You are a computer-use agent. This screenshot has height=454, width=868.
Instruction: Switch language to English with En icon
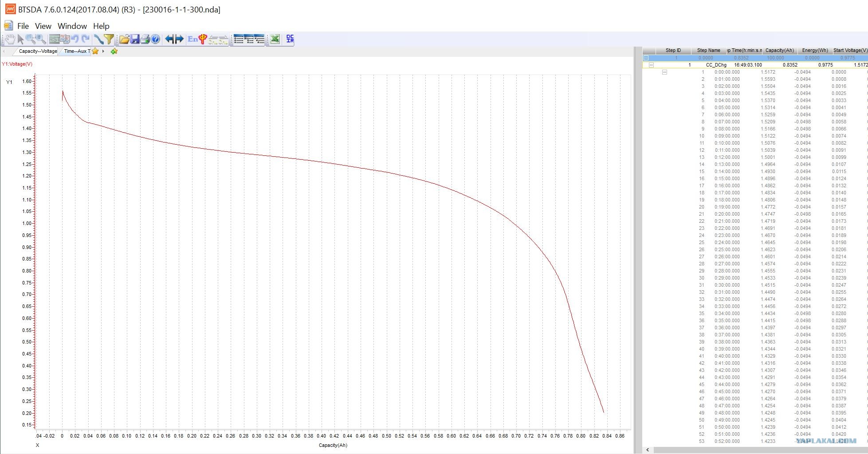click(x=192, y=39)
